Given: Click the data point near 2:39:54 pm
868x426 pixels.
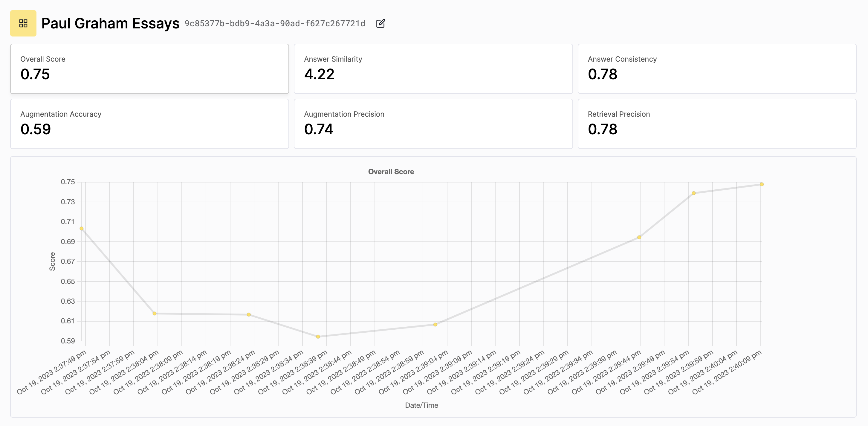Looking at the screenshot, I should click(x=694, y=193).
